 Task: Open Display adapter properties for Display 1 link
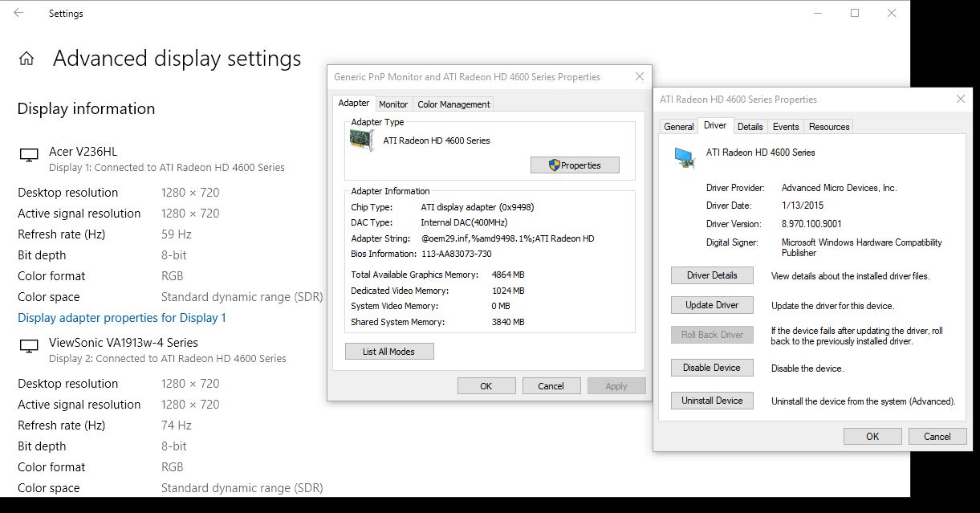pos(122,318)
